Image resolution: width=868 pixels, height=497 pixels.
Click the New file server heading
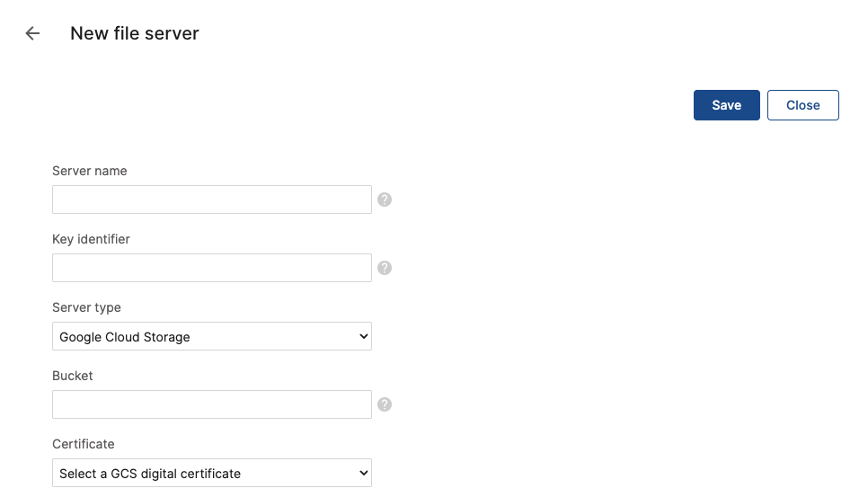coord(135,33)
